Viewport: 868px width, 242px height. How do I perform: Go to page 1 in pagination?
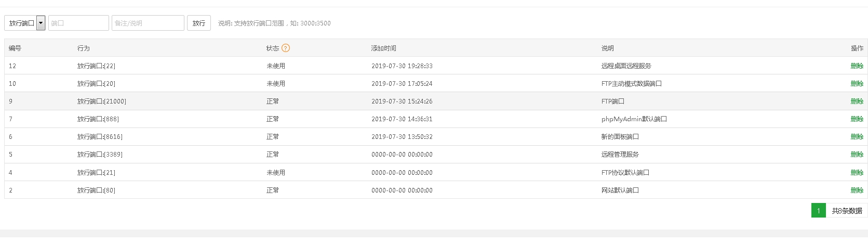point(818,210)
